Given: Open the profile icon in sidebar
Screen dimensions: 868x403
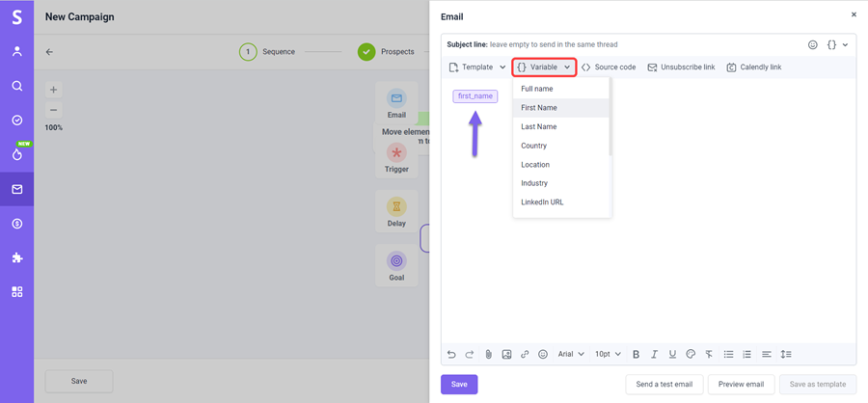Looking at the screenshot, I should point(17,51).
